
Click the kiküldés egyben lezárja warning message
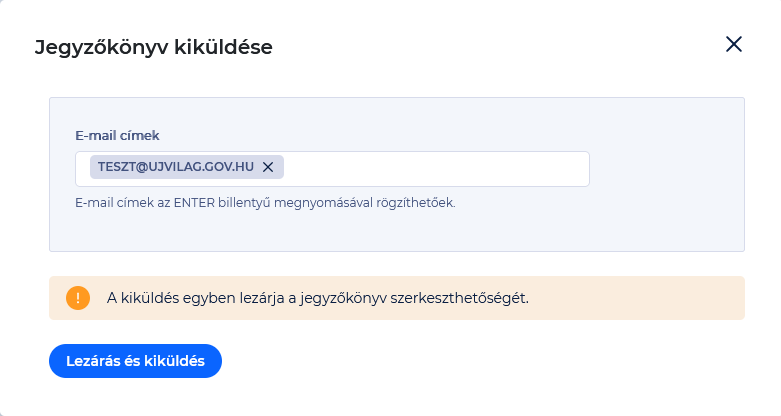[x=318, y=298]
